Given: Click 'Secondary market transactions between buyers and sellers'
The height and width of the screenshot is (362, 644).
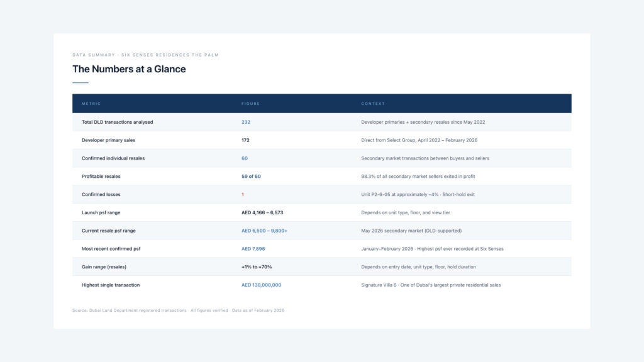Looking at the screenshot, I should pyautogui.click(x=425, y=158).
